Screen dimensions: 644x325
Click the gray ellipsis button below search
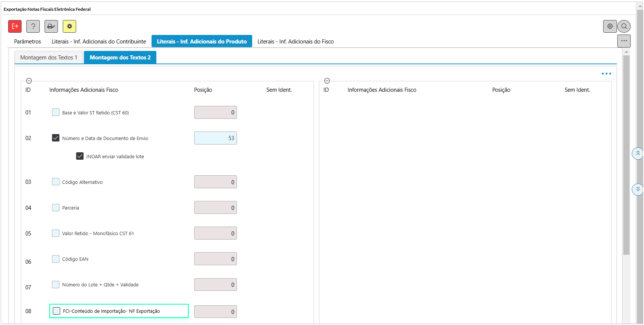(624, 41)
